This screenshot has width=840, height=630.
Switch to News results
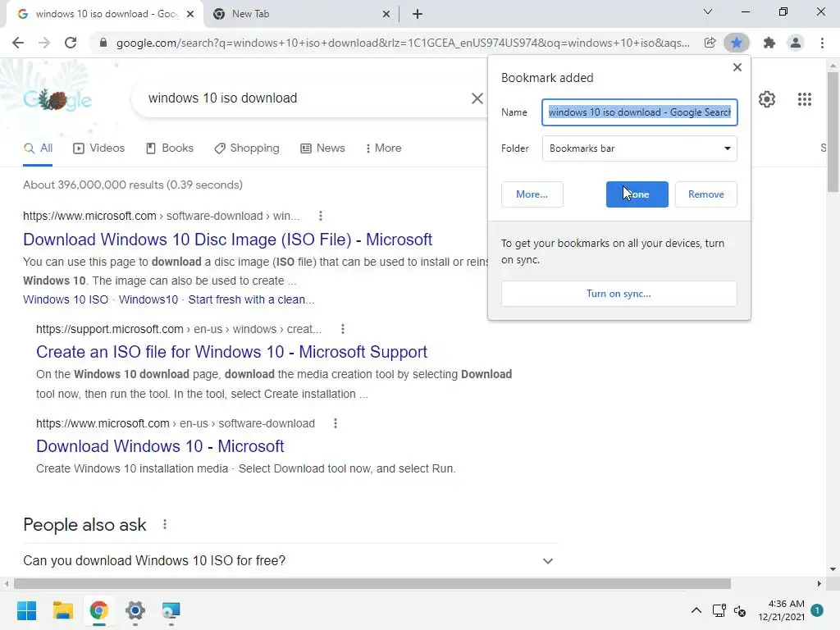pos(322,148)
